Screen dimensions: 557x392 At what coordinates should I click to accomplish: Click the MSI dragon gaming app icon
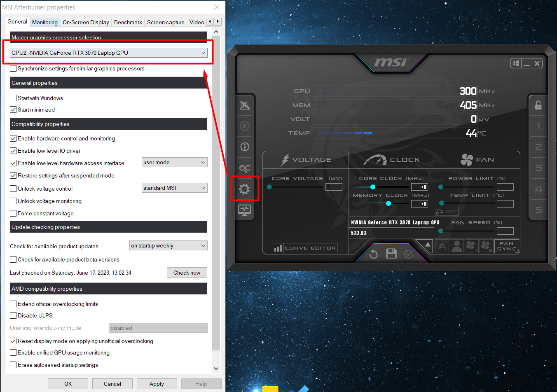pyautogui.click(x=245, y=105)
